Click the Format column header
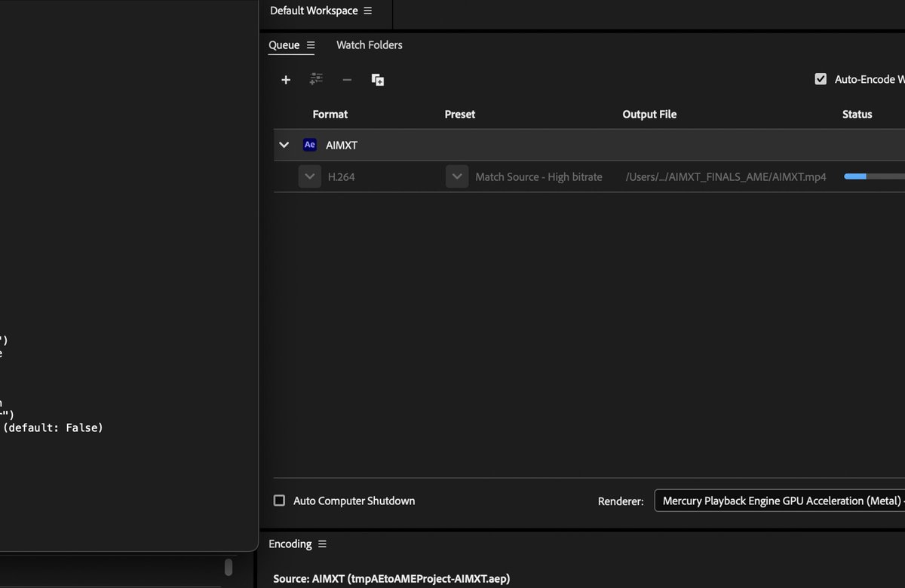Viewport: 905px width, 588px height. [x=330, y=115]
